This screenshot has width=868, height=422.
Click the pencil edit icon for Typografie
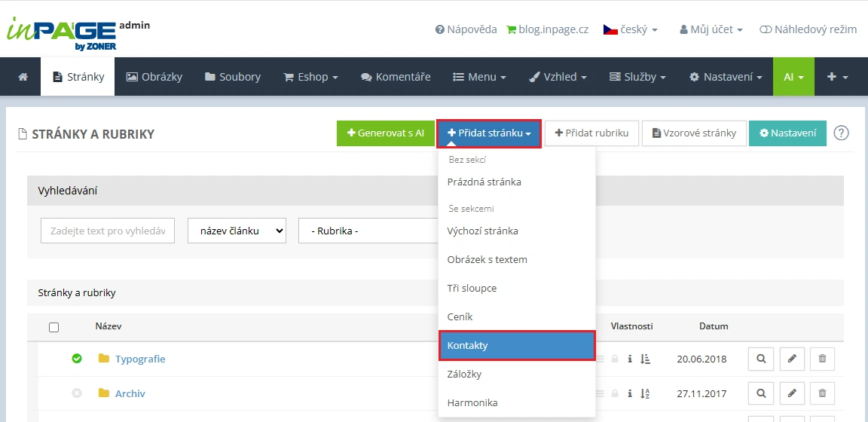pyautogui.click(x=792, y=359)
